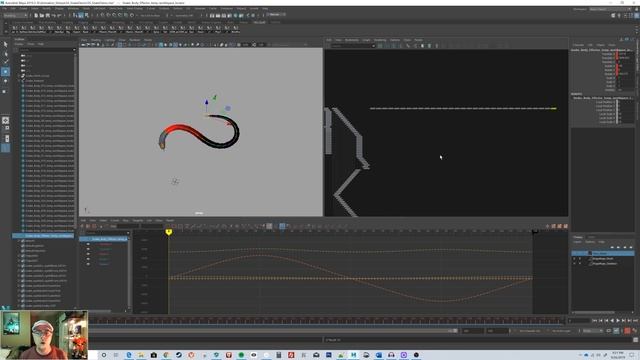Toggle visibility V of bottom display layer
Screen dimensions: 640x360
(575, 264)
